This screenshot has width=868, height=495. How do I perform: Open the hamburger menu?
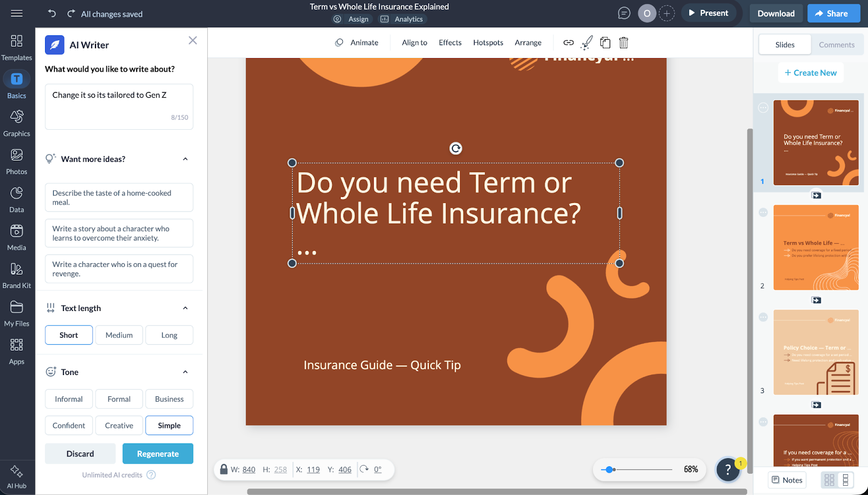[17, 13]
